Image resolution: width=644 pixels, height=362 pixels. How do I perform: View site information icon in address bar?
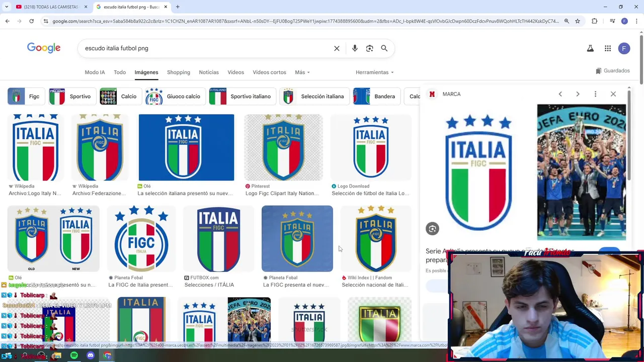pos(46,21)
